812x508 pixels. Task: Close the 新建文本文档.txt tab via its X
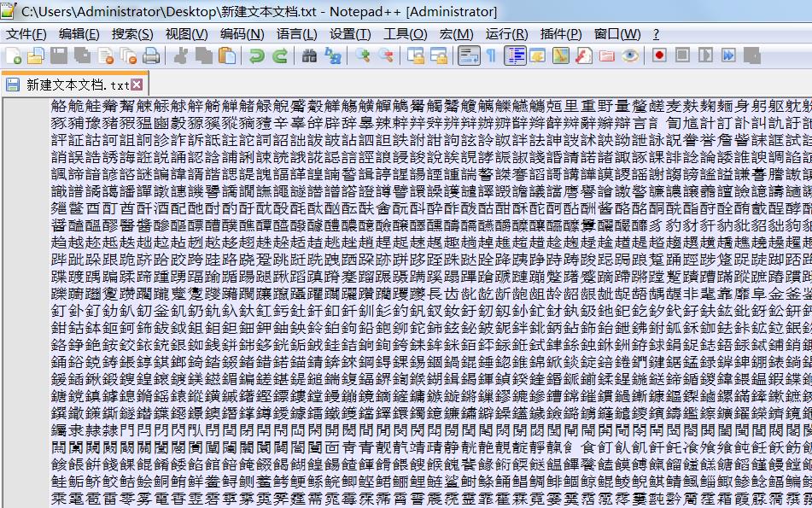[137, 85]
